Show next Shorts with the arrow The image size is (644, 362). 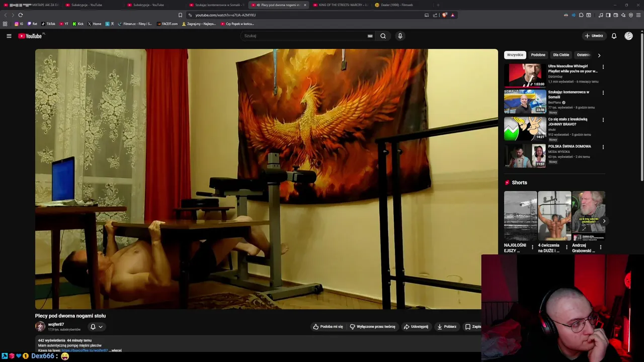pos(604,221)
